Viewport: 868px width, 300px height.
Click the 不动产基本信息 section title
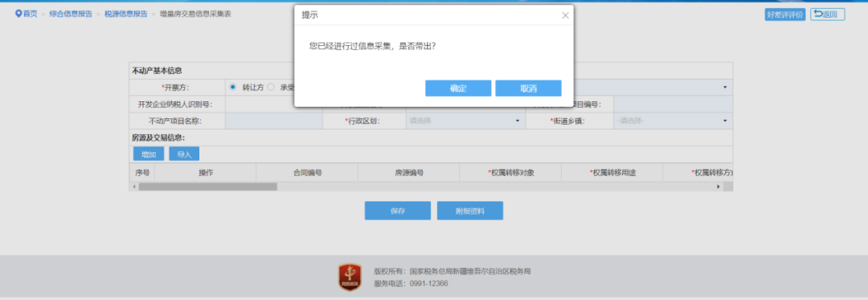tap(158, 71)
